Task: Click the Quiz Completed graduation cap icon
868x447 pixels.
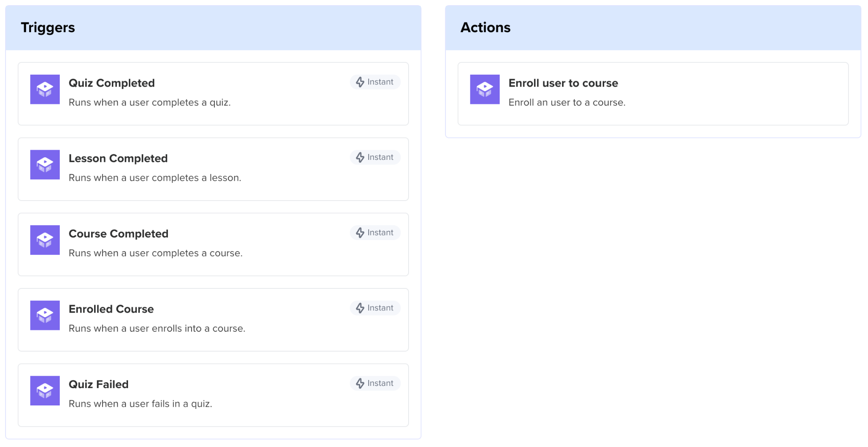Action: [45, 89]
